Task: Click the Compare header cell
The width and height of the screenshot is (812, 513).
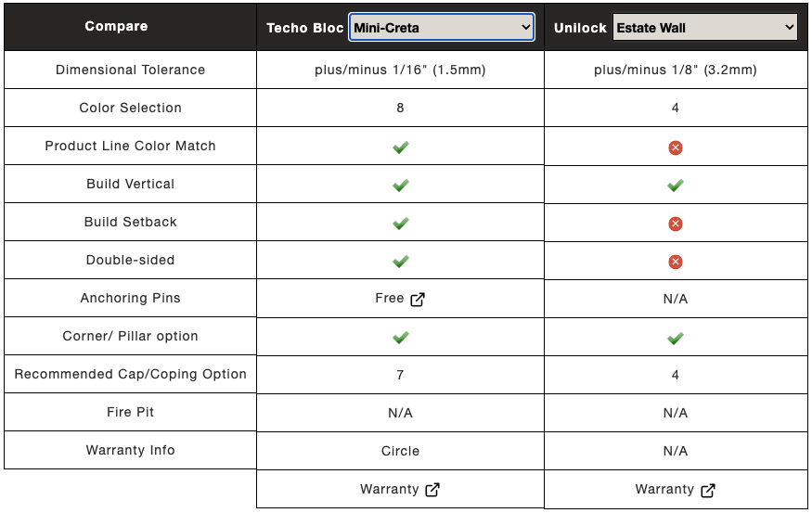Action: tap(131, 27)
